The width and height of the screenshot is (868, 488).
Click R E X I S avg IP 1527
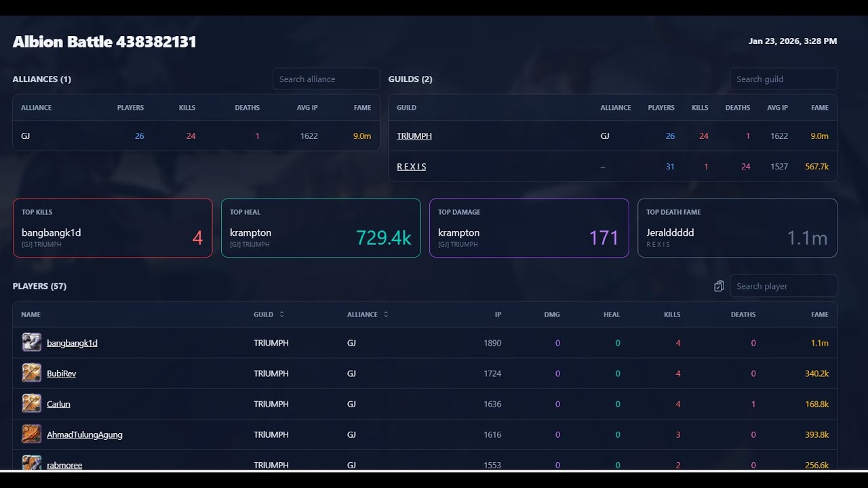pyautogui.click(x=779, y=166)
